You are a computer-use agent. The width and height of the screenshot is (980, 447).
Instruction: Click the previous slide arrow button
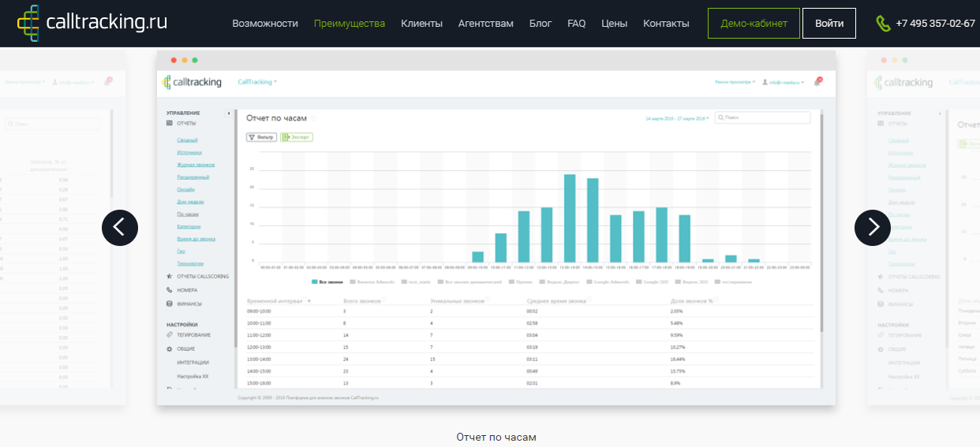(x=120, y=227)
